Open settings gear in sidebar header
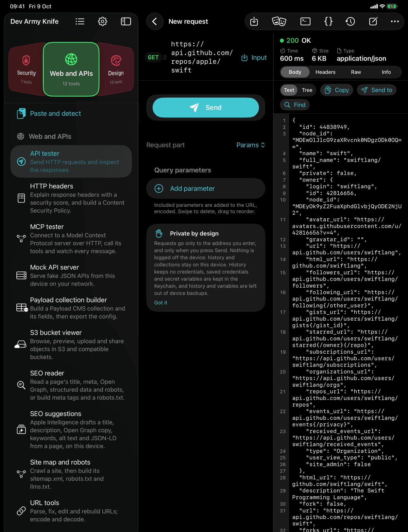 tap(103, 21)
